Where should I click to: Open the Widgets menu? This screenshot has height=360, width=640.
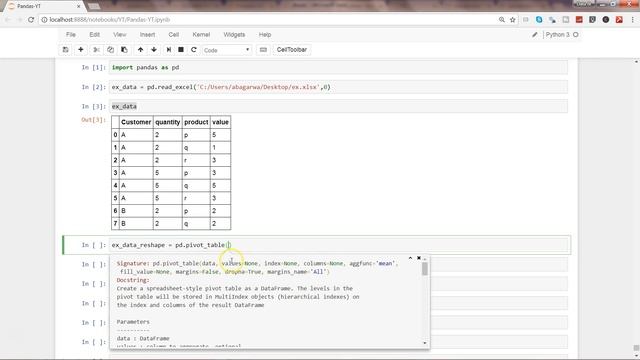[234, 35]
